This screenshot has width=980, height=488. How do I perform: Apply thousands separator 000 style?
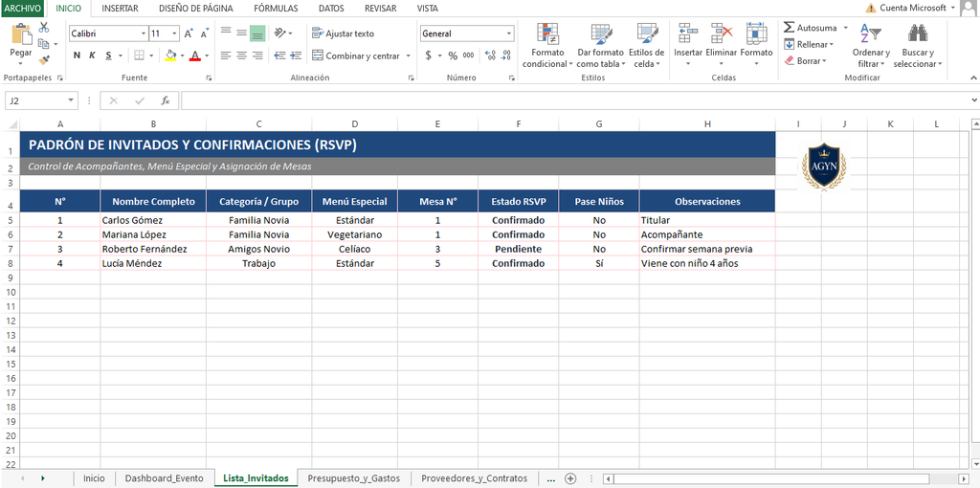click(x=468, y=55)
